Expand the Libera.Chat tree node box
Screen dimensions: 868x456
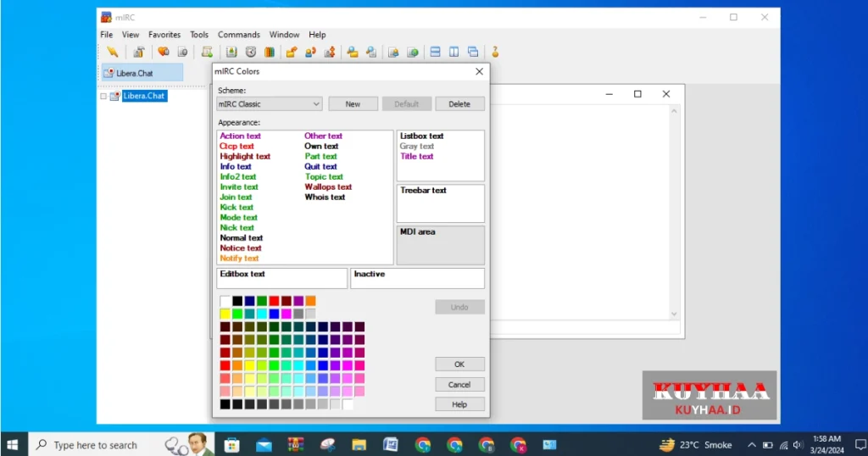click(103, 96)
